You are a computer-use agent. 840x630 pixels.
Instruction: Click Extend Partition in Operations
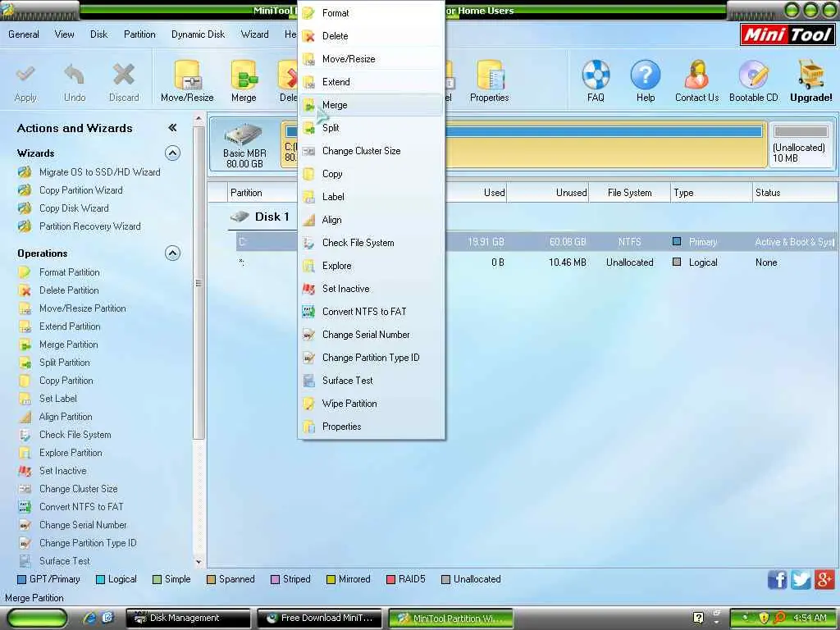click(70, 326)
